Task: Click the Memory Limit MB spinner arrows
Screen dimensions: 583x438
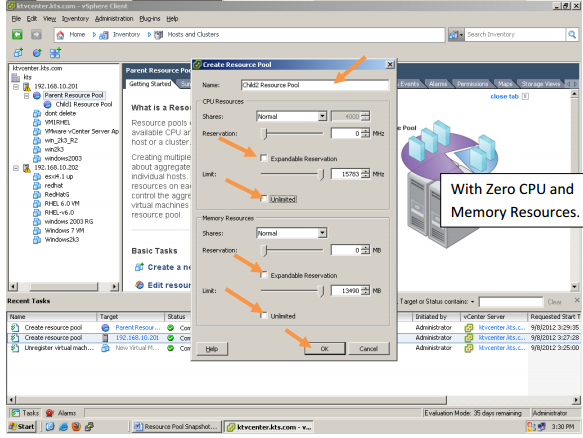Action: (365, 291)
